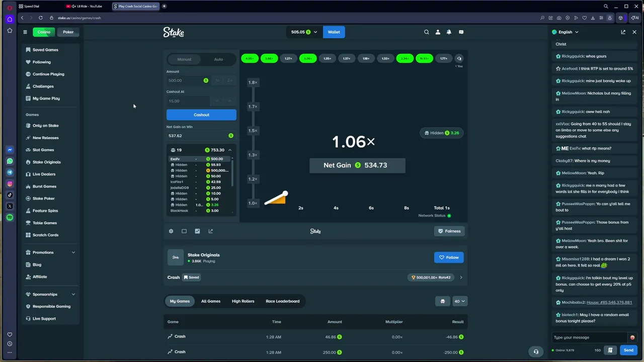Open WhatsApp in browser sidebar
644x362 pixels.
tap(10, 161)
